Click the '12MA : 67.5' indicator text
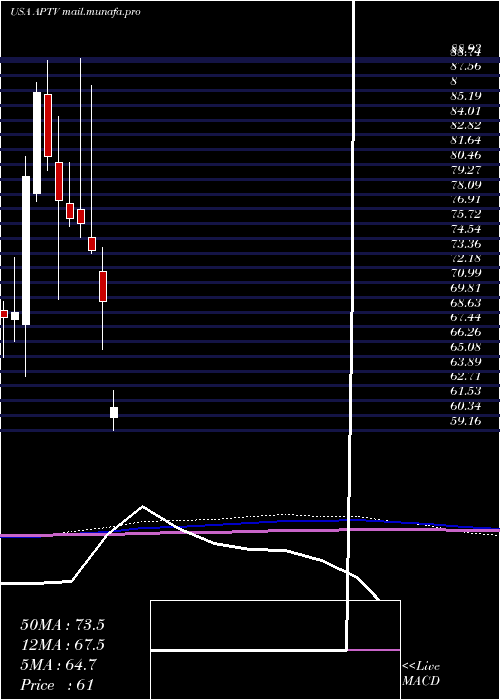Image resolution: width=500 pixels, height=700 pixels. click(62, 645)
